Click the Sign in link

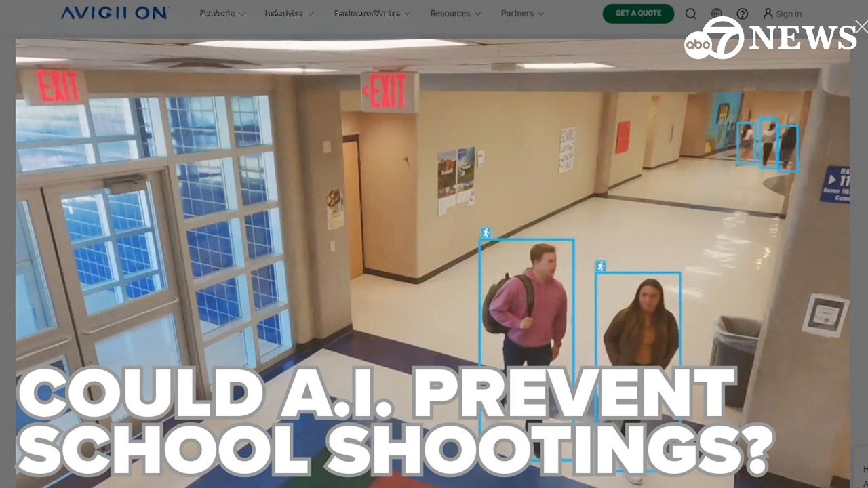coord(789,14)
